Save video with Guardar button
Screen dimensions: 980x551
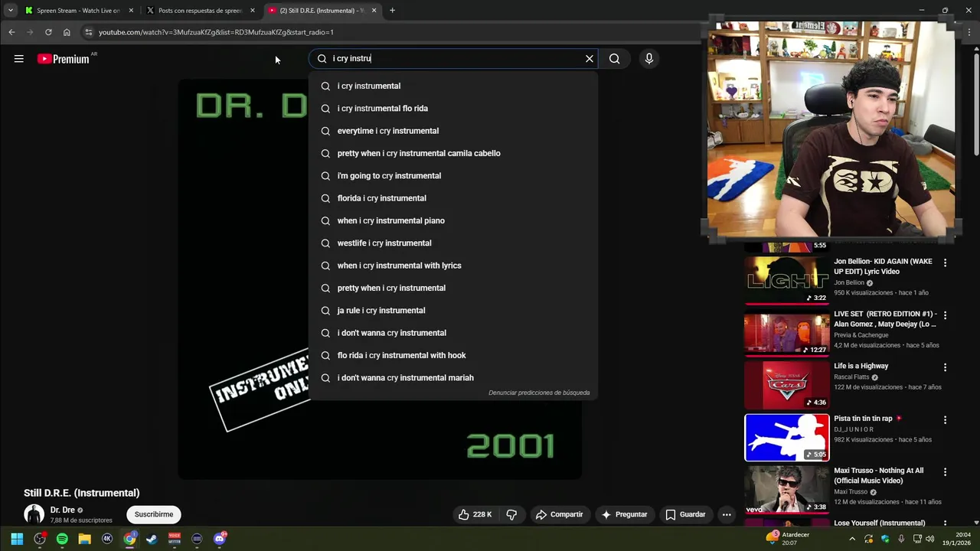pos(685,514)
